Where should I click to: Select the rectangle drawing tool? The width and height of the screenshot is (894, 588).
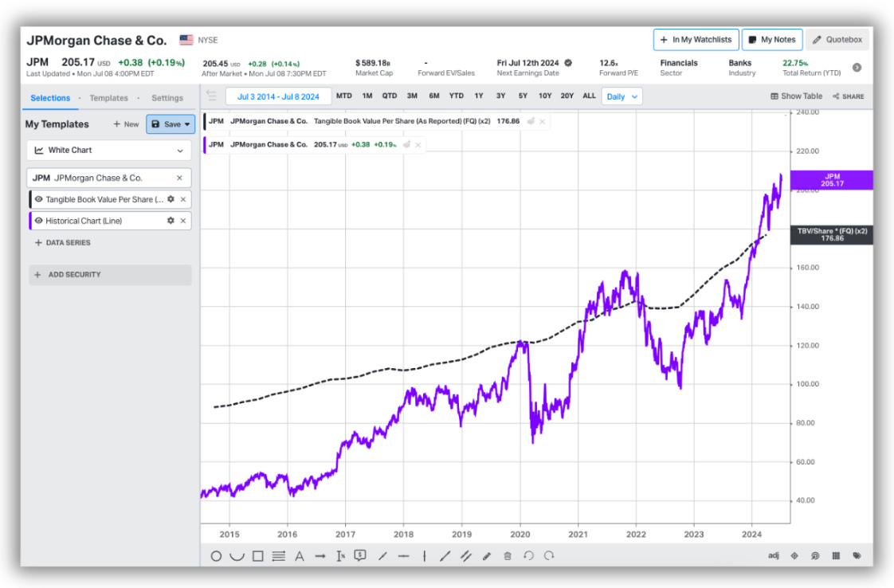coord(257,556)
